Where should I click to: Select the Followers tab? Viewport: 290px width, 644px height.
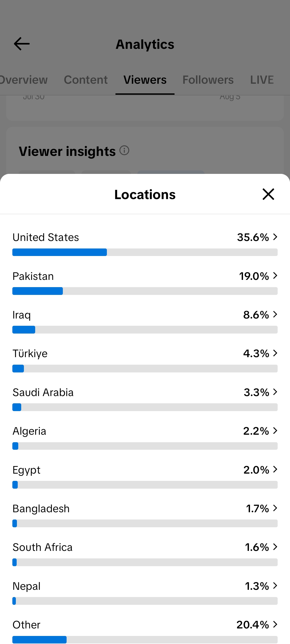point(208,80)
